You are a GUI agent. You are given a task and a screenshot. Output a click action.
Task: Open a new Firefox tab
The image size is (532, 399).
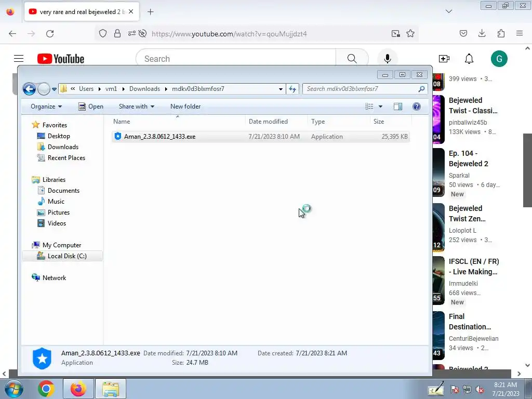coord(151,12)
